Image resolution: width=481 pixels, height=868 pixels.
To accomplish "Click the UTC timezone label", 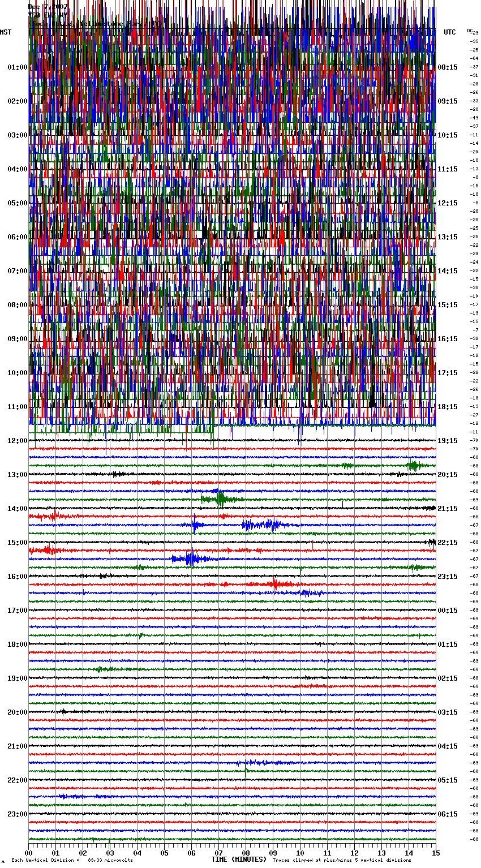I will [449, 32].
